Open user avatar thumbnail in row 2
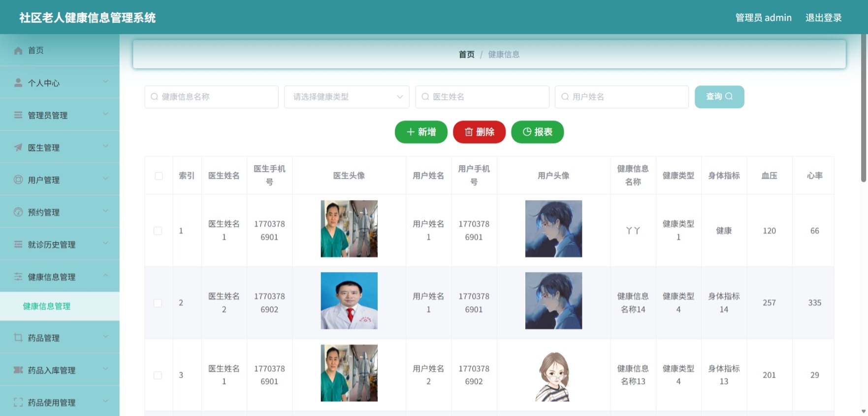 [553, 301]
